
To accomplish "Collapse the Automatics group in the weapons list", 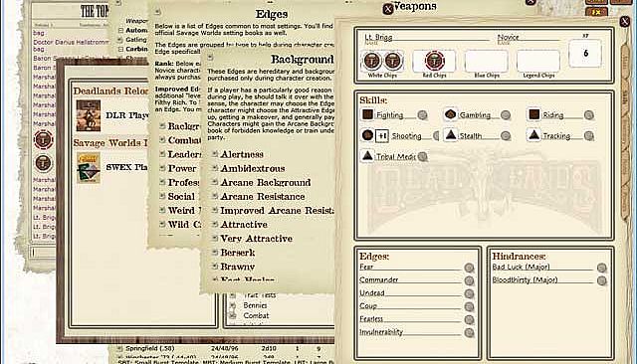I will (x=120, y=31).
